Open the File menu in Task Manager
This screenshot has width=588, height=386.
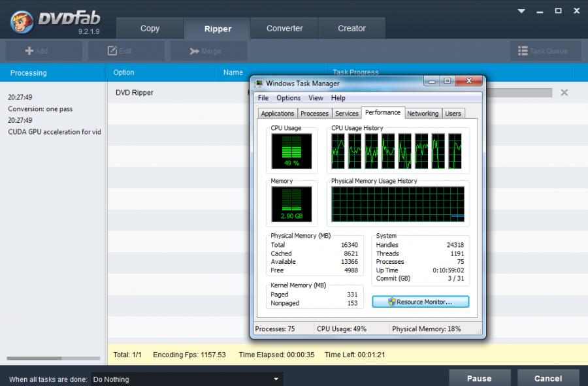(x=263, y=98)
